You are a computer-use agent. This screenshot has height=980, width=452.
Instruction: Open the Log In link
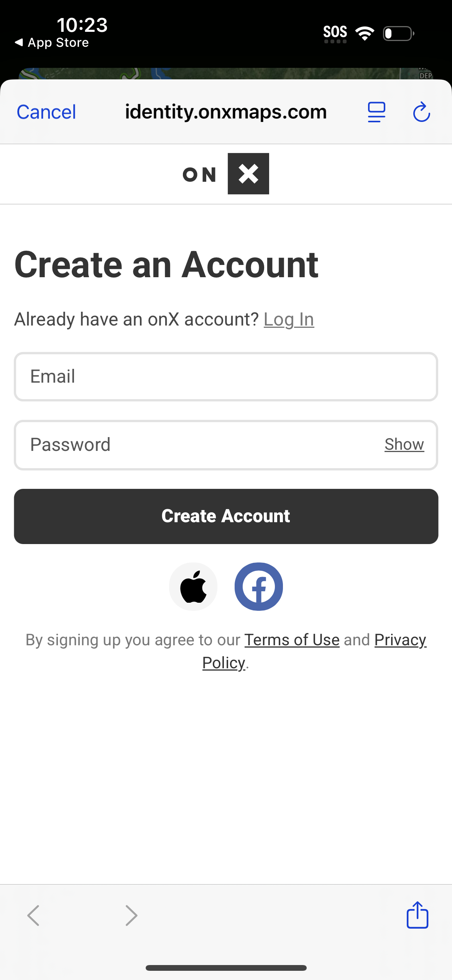[289, 319]
